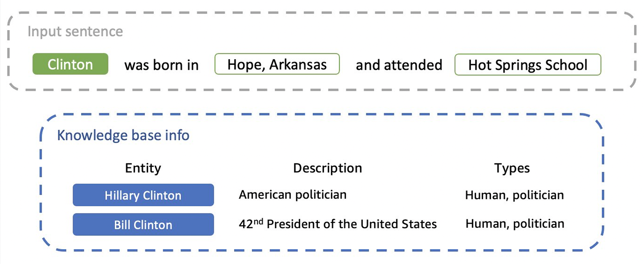Select the green Clinton mention box

tap(70, 64)
